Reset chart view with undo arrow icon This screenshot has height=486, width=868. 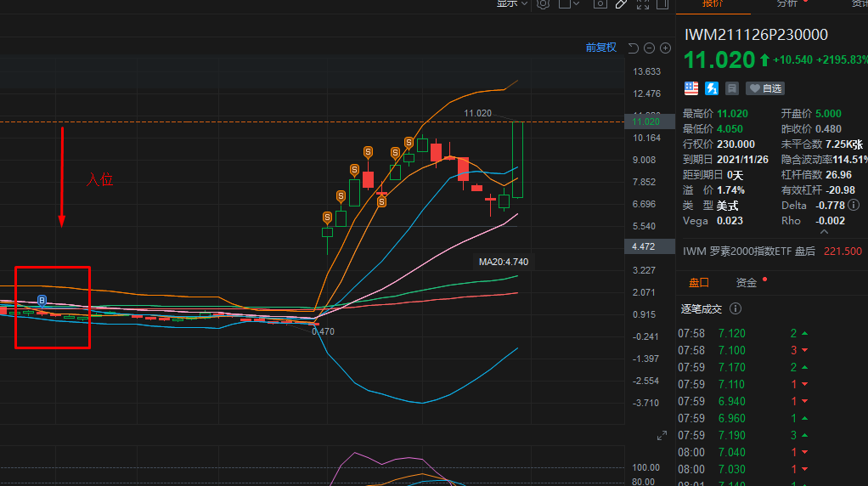pyautogui.click(x=634, y=48)
